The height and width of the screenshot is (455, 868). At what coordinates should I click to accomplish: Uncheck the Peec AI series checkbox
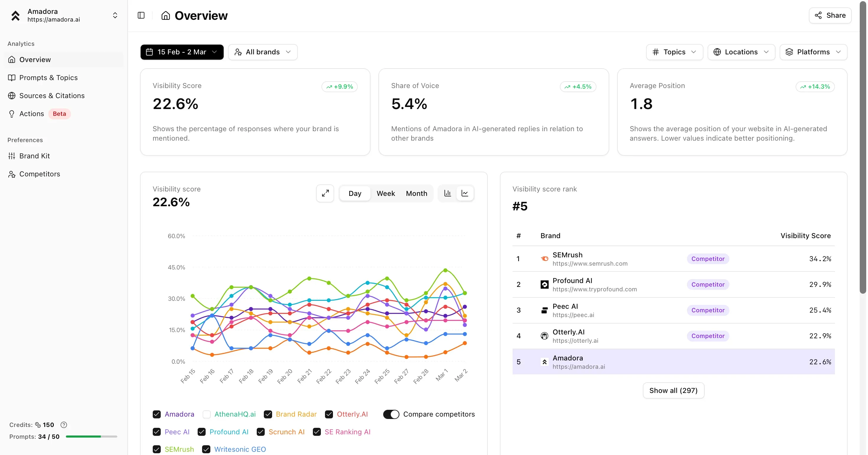[157, 432]
